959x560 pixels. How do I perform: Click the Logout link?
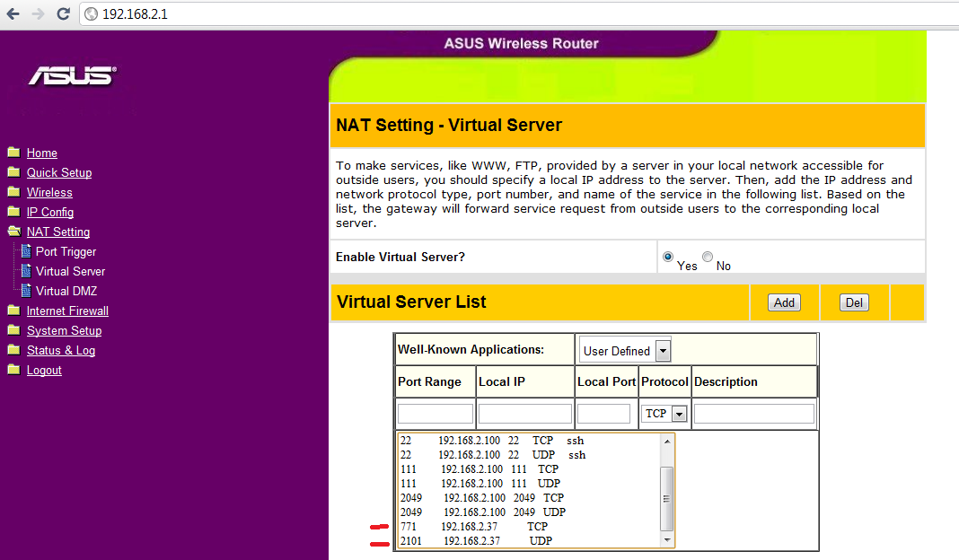44,370
